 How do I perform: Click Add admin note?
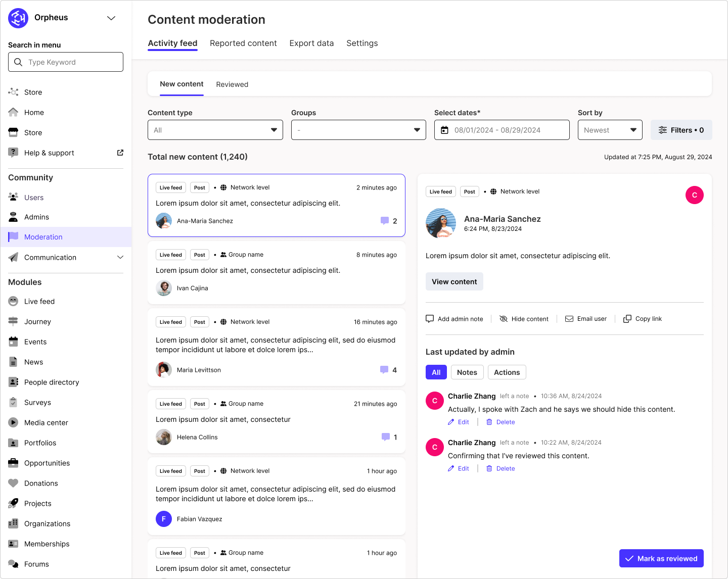tap(454, 319)
